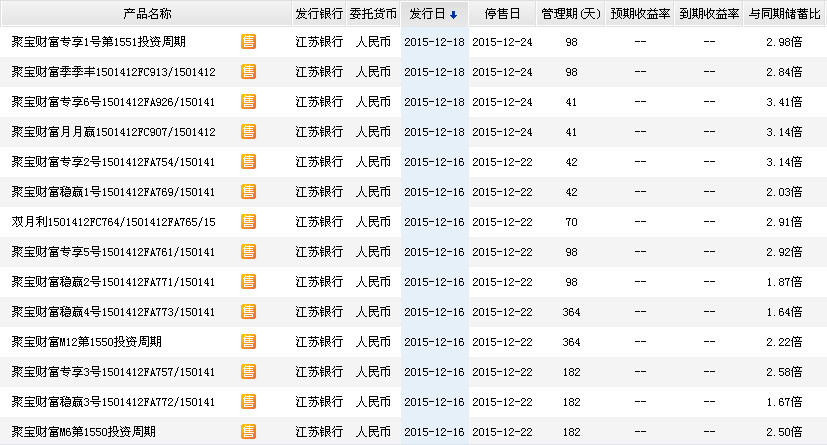Click 人民币 in the 聚宝财富专享5号 row
827x445 pixels.
coord(373,252)
